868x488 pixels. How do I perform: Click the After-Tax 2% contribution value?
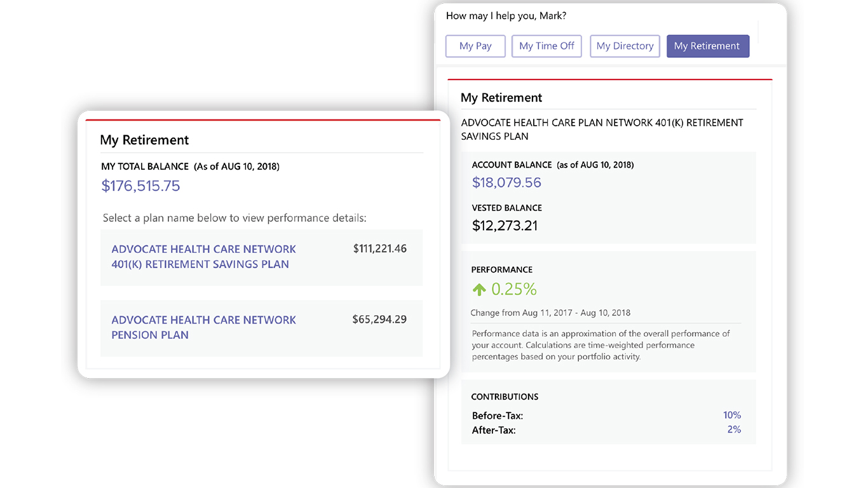coord(734,430)
